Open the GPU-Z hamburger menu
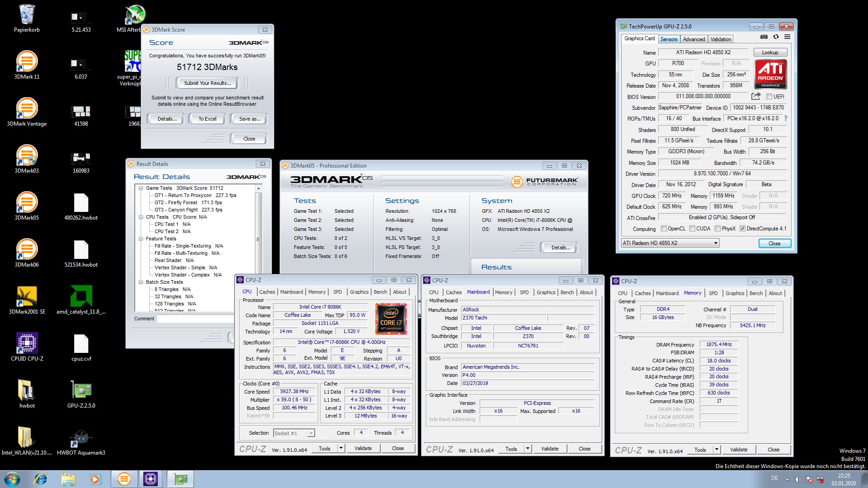This screenshot has width=868, height=488. (x=787, y=37)
